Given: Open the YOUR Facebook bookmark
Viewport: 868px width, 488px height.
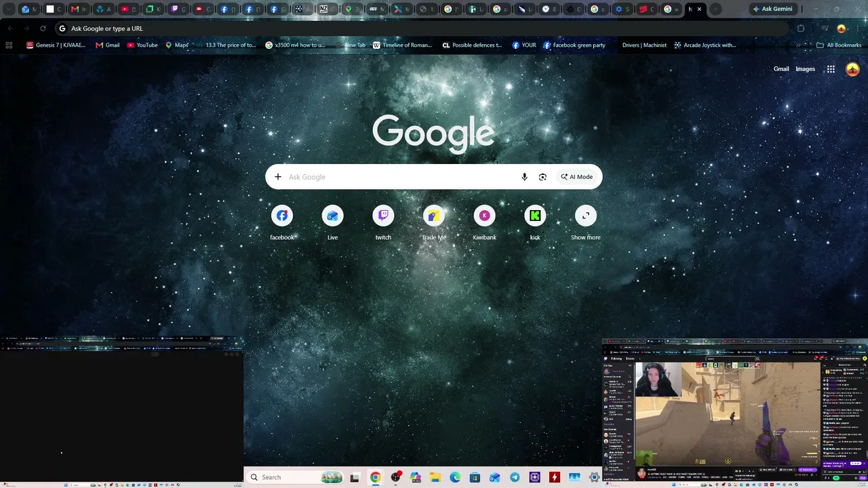Looking at the screenshot, I should tap(524, 45).
